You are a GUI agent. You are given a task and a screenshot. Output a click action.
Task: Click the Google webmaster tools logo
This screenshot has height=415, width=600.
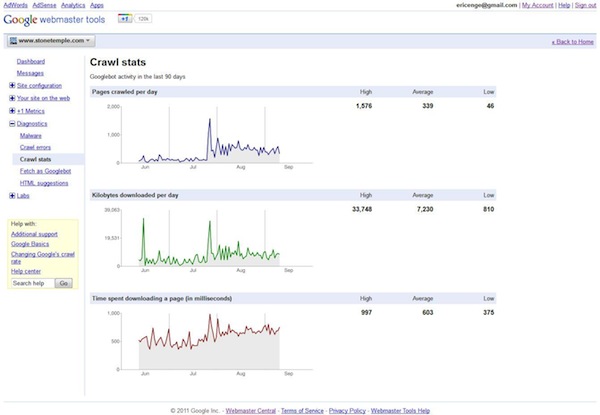pyautogui.click(x=54, y=20)
